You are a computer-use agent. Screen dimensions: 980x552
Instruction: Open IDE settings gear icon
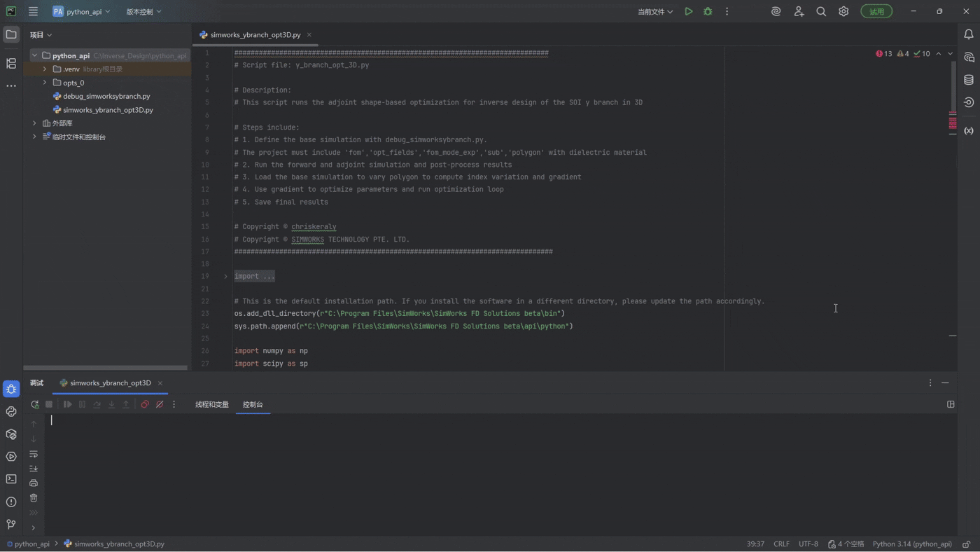843,11
